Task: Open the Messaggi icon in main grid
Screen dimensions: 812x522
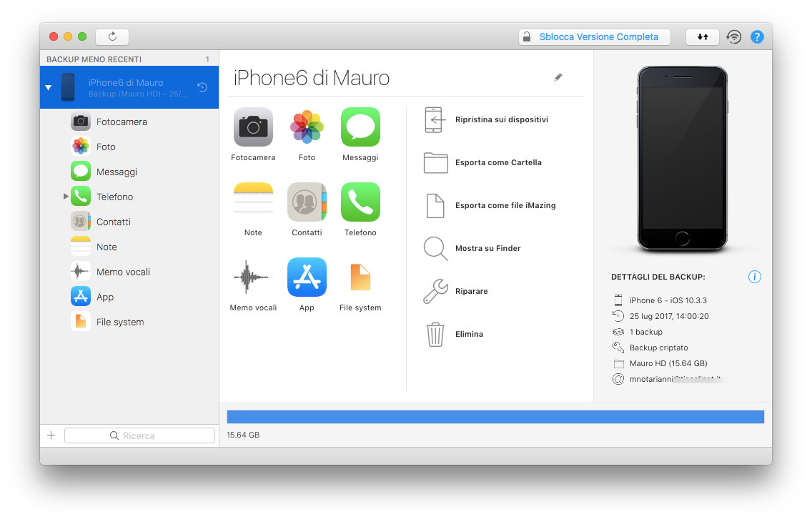Action: (360, 127)
